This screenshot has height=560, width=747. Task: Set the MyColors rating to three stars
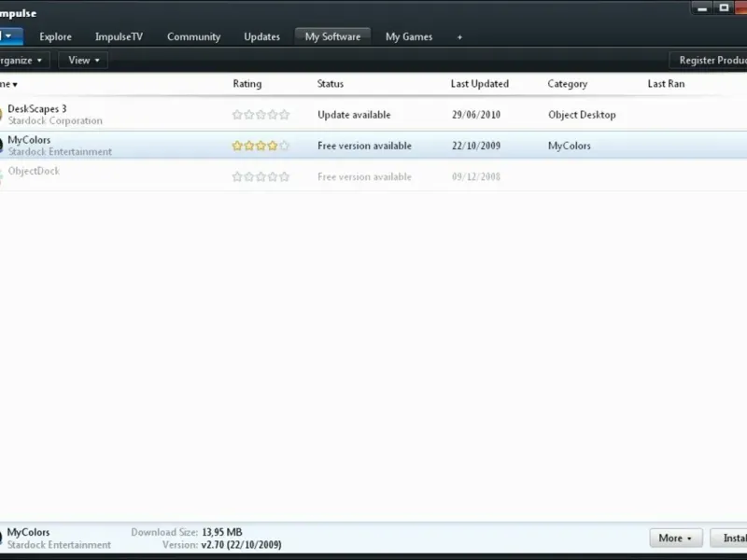tap(261, 146)
